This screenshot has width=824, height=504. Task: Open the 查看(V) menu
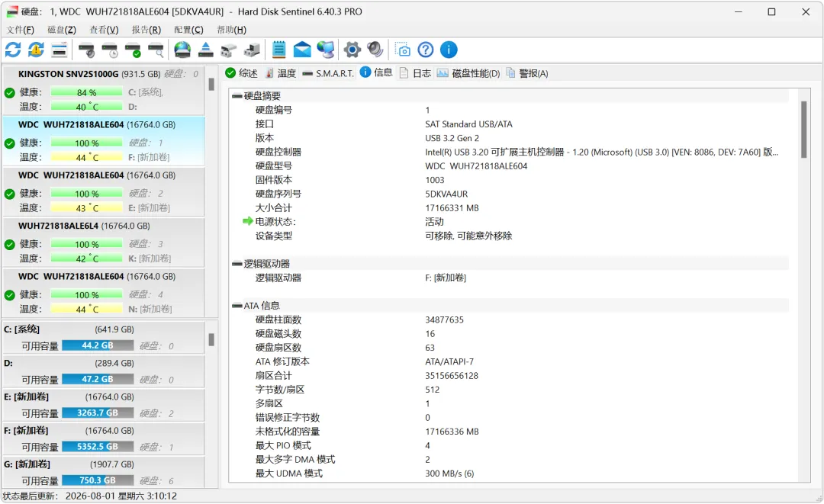[104, 30]
